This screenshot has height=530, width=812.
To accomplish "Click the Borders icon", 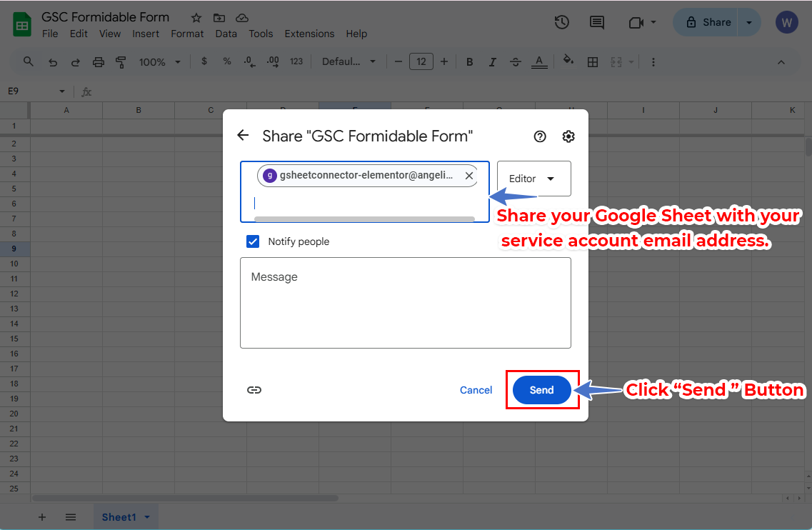I will (x=592, y=61).
